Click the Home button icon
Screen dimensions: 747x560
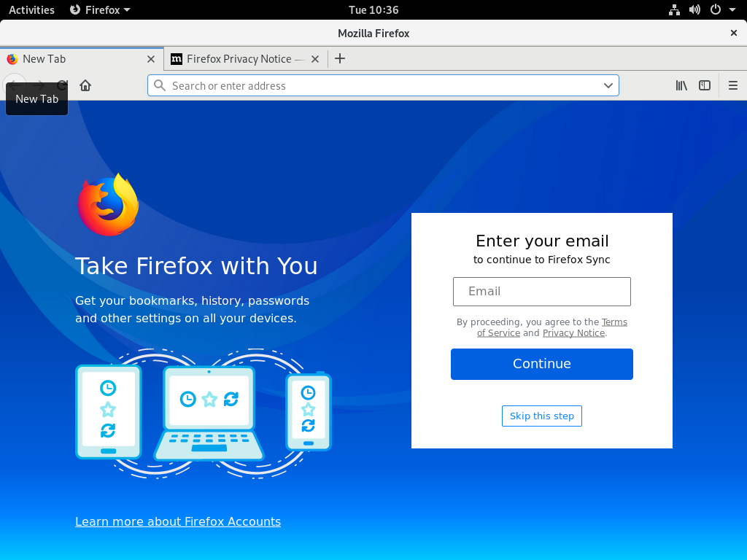(x=85, y=85)
